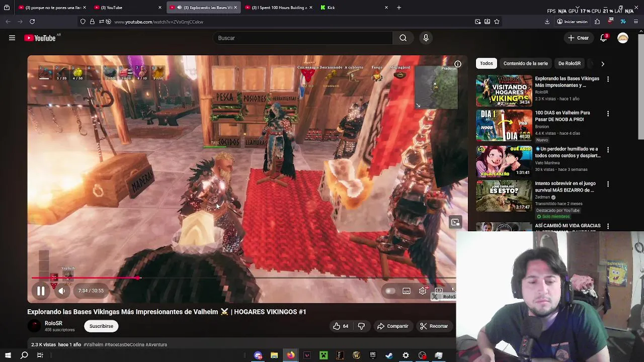This screenshot has height=362, width=644.
Task: Subscribe with the Suscribirse button
Action: 101,326
